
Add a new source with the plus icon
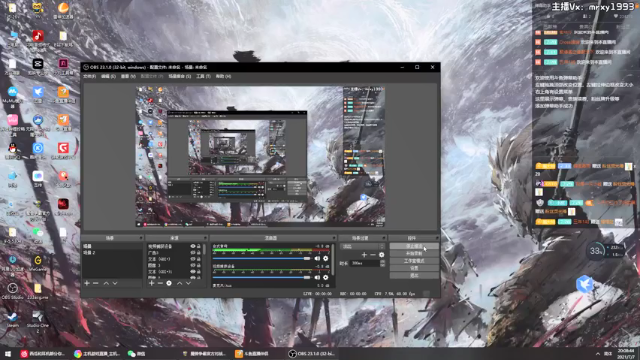click(x=151, y=283)
